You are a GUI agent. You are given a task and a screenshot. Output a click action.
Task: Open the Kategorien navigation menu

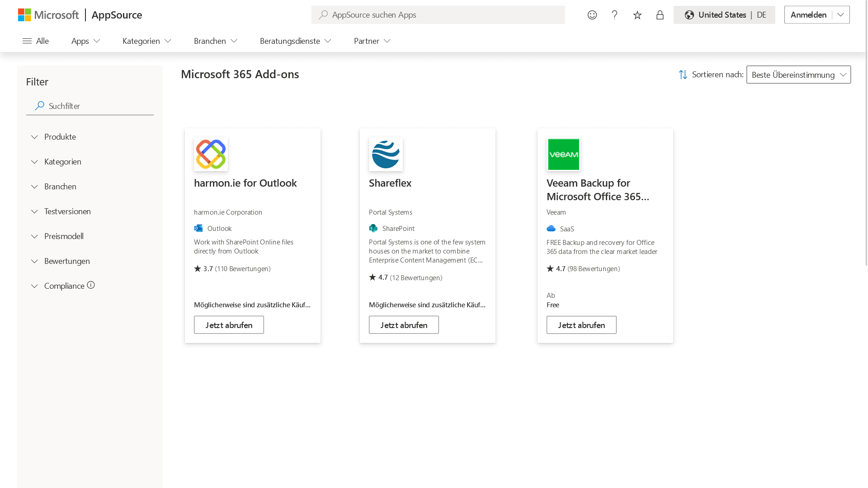[x=147, y=41]
